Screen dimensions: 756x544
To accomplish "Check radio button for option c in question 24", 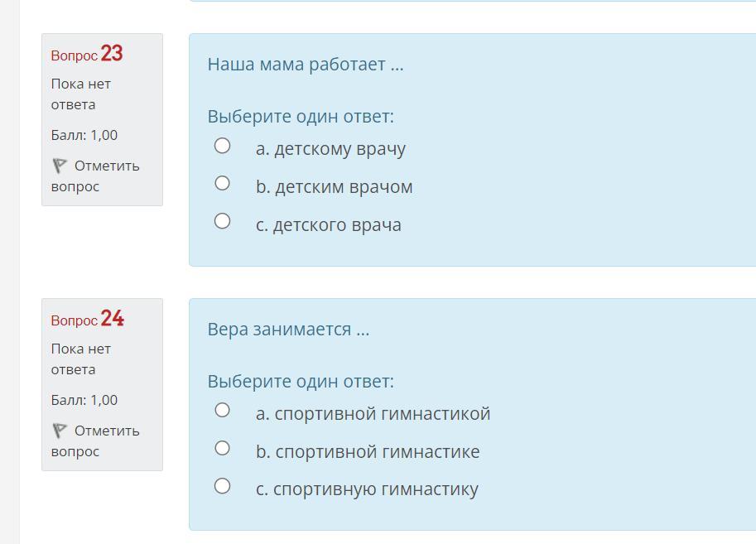I will click(x=222, y=486).
